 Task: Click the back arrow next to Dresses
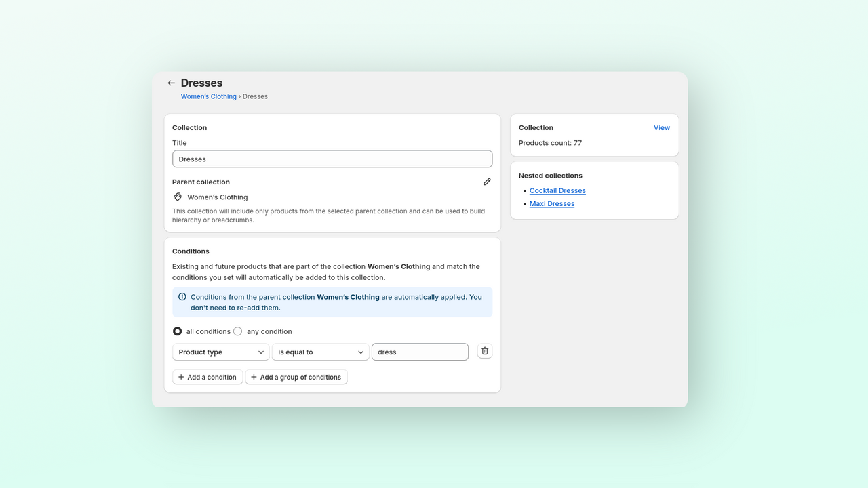coord(171,83)
